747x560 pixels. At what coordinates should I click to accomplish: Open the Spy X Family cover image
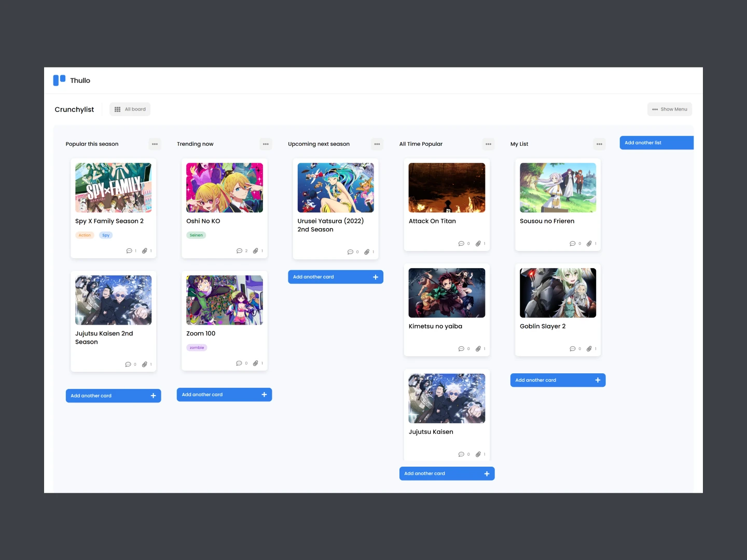[113, 188]
